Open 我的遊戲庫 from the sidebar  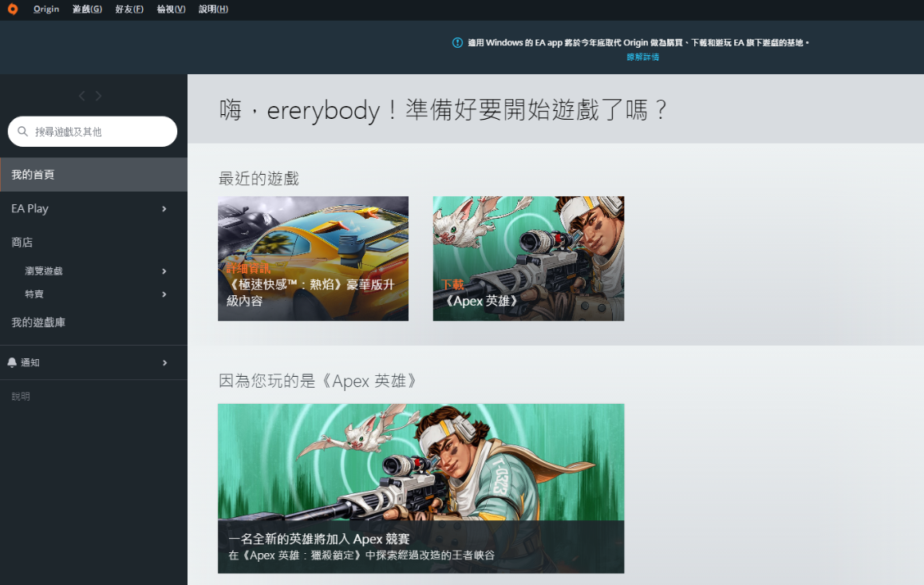40,322
